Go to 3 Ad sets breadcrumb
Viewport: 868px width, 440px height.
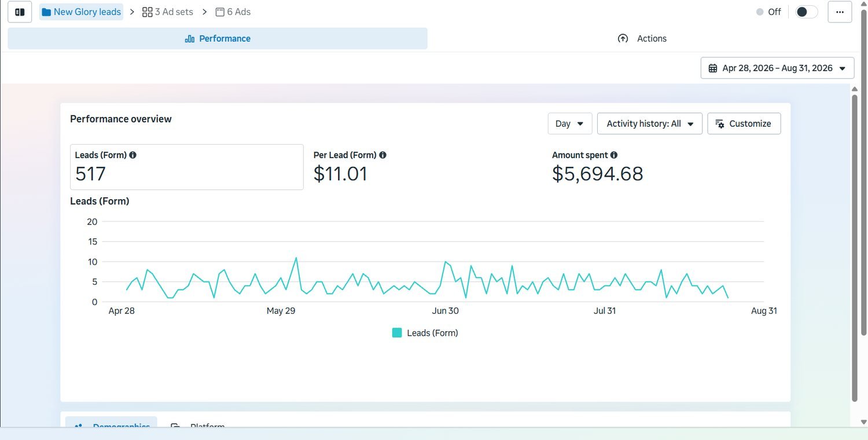point(168,12)
